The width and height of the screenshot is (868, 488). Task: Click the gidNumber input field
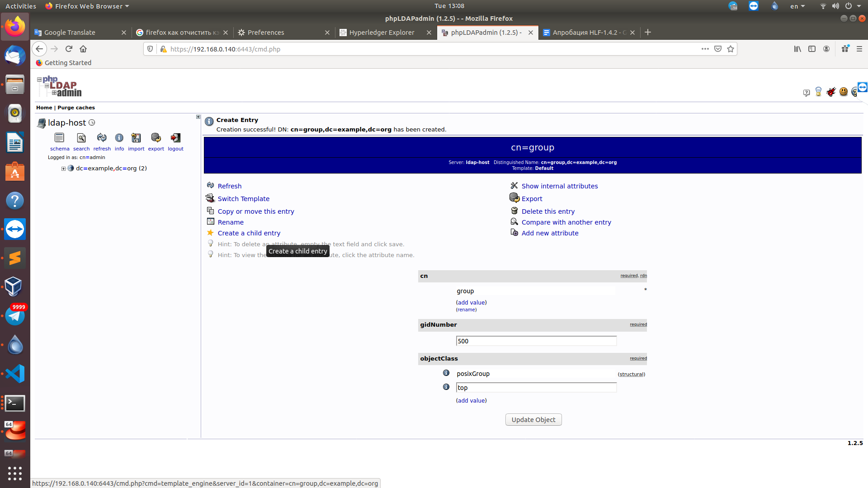click(536, 341)
